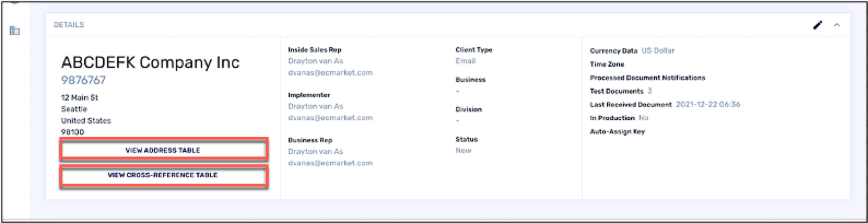Click the Implementer email address
The width and height of the screenshot is (868, 223).
pos(330,118)
